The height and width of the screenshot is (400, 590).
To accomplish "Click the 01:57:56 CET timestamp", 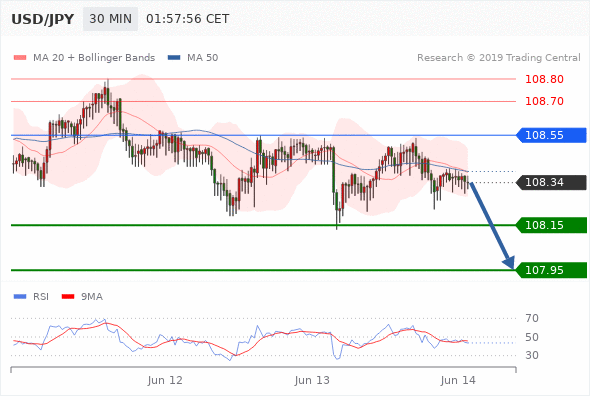I will click(x=187, y=19).
